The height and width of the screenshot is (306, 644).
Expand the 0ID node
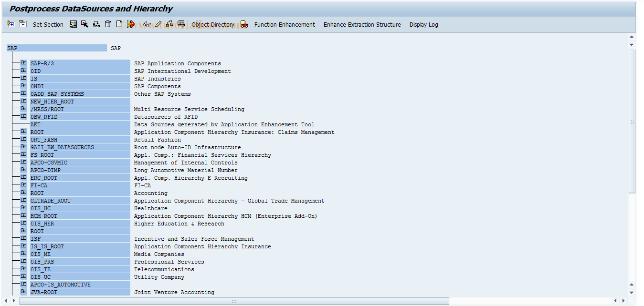pos(23,71)
